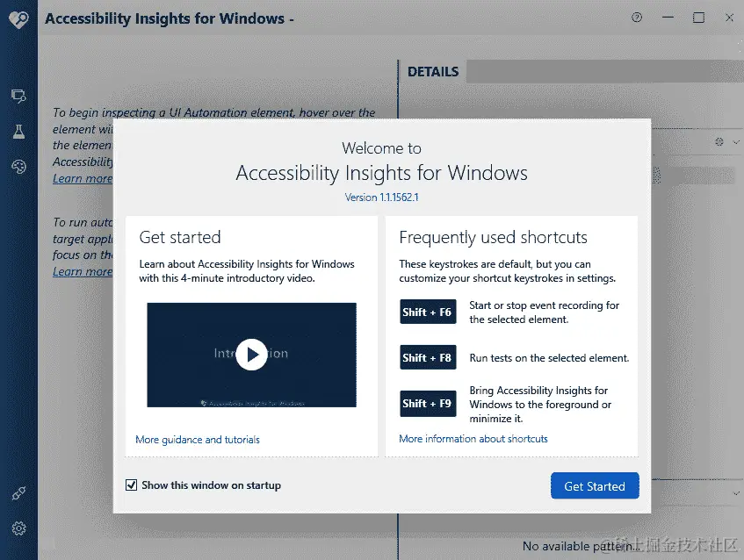Switch to the DETAILS tab
This screenshot has height=560, width=744.
click(x=432, y=71)
